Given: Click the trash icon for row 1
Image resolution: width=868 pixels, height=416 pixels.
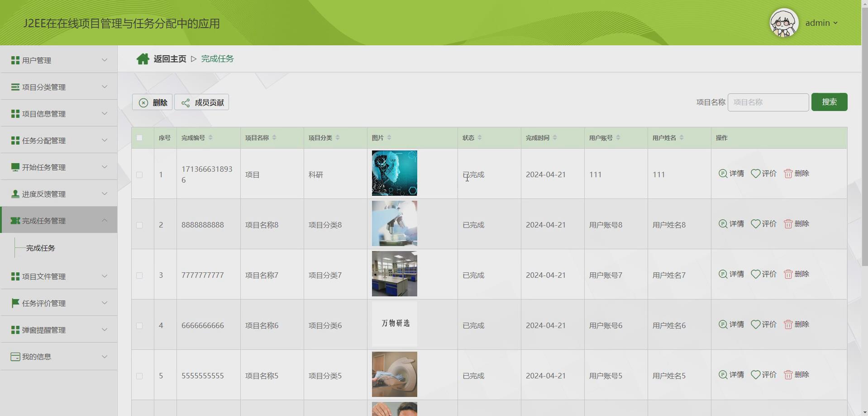Looking at the screenshot, I should [788, 174].
